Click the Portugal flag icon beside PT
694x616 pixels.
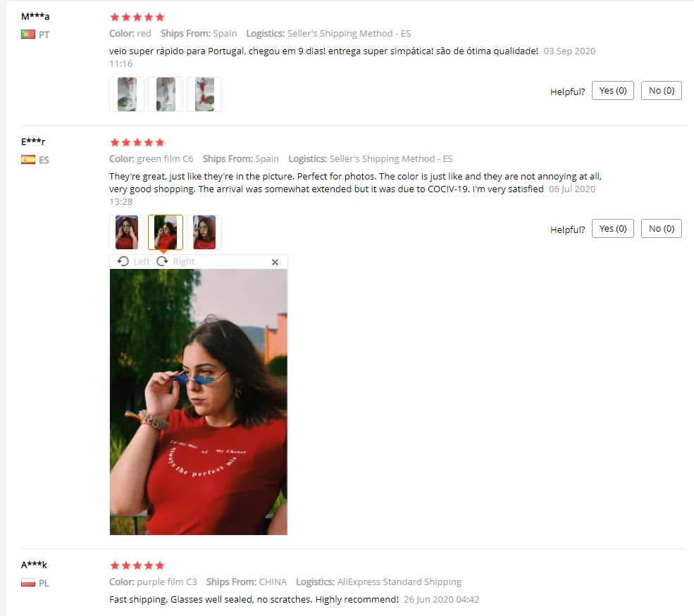point(28,34)
